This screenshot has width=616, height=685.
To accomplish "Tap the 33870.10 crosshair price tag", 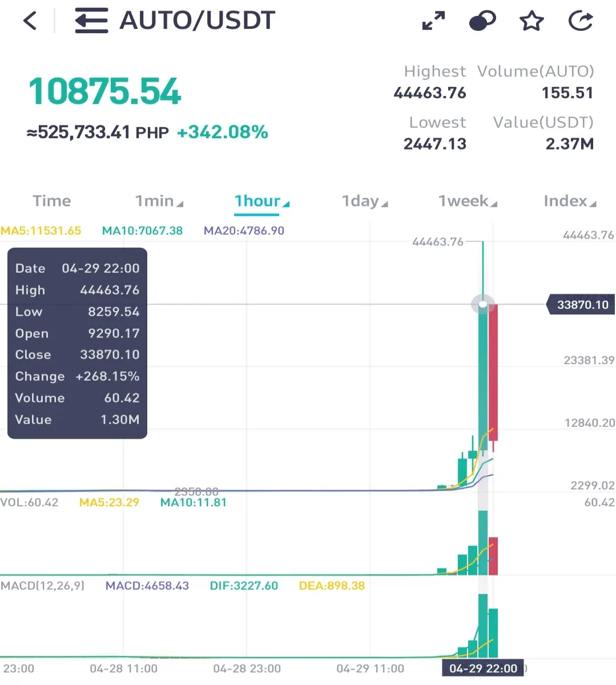I will (582, 305).
